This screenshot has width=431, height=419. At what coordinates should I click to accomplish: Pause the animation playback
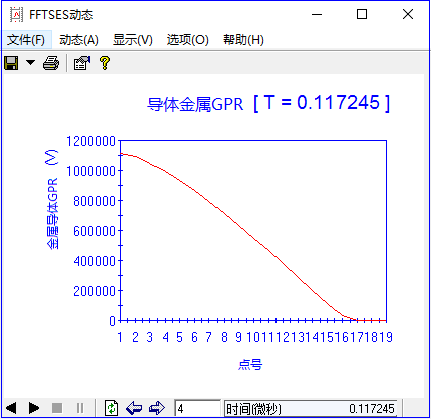pyautogui.click(x=80, y=408)
